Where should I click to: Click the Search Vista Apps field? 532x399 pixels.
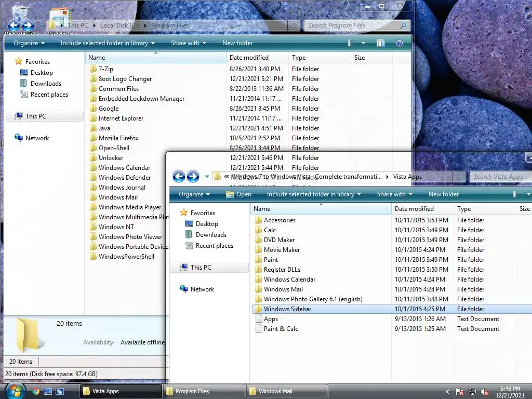click(x=500, y=177)
